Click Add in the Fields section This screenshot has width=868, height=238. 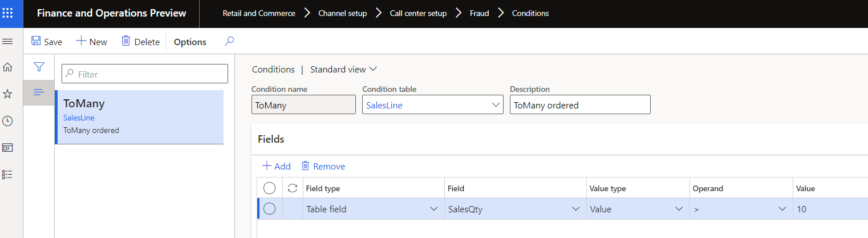[x=277, y=166]
